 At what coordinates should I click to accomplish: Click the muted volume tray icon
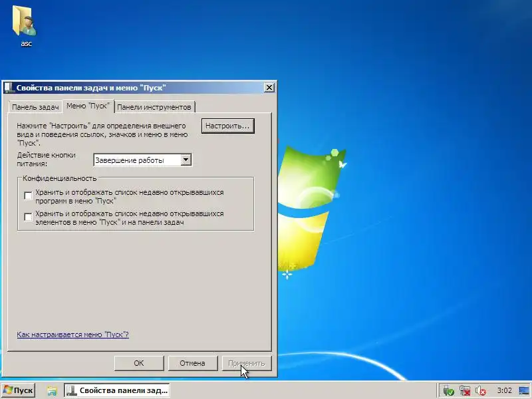[x=480, y=391]
